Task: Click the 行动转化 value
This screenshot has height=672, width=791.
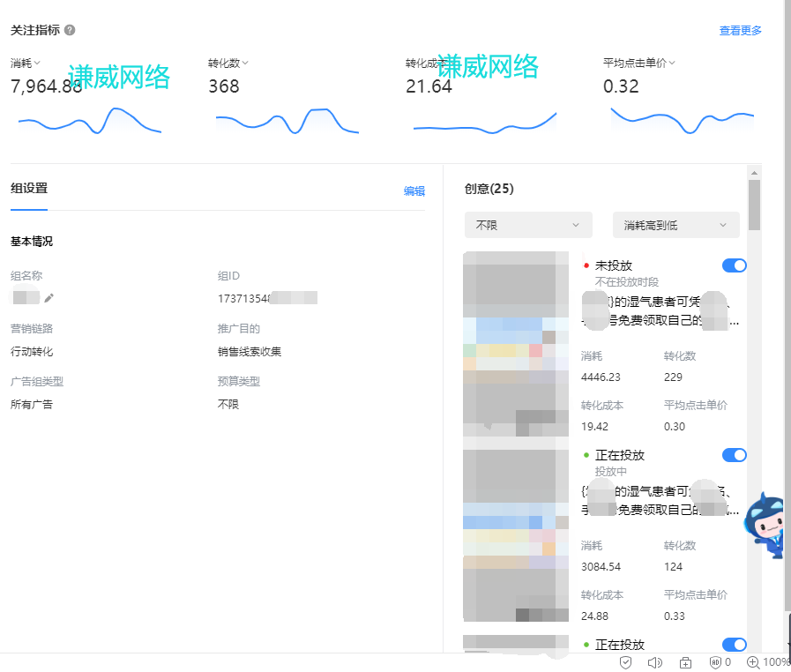Action: pyautogui.click(x=31, y=352)
